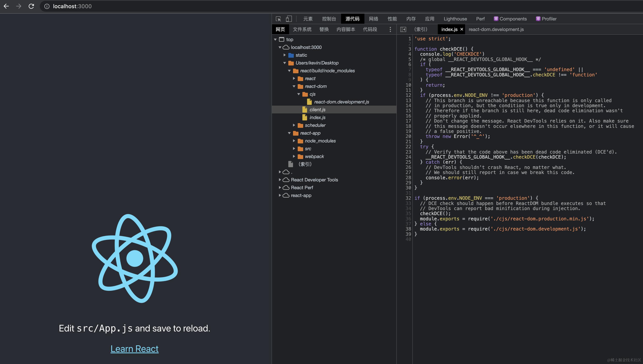Open the 性能 (Performance) tab
The image size is (643, 364).
point(392,19)
